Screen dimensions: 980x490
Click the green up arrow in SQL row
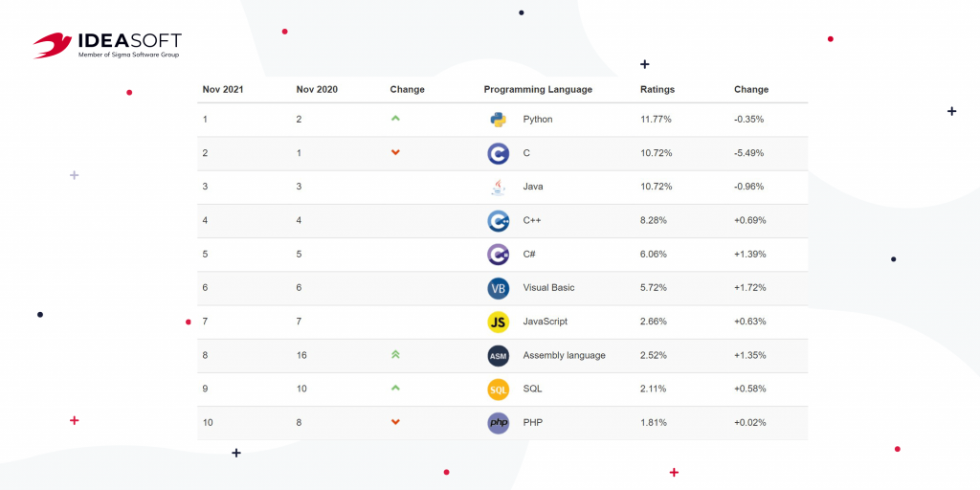(395, 388)
